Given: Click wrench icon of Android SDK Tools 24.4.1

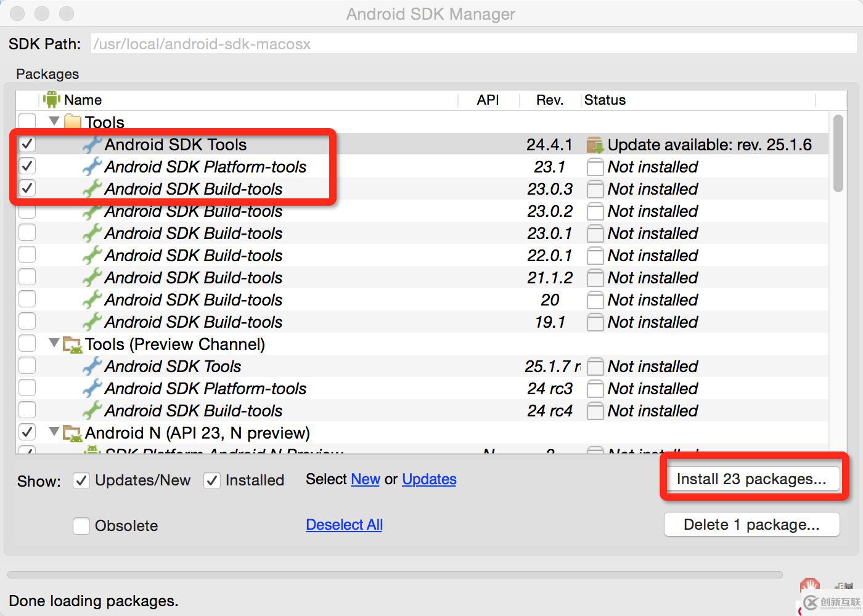Looking at the screenshot, I should click(x=92, y=144).
